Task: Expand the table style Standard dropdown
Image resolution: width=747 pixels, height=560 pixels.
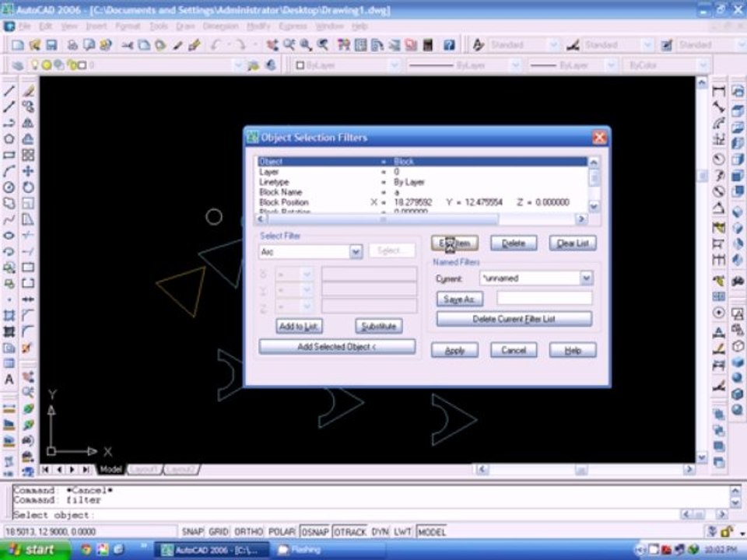Action: 742,45
